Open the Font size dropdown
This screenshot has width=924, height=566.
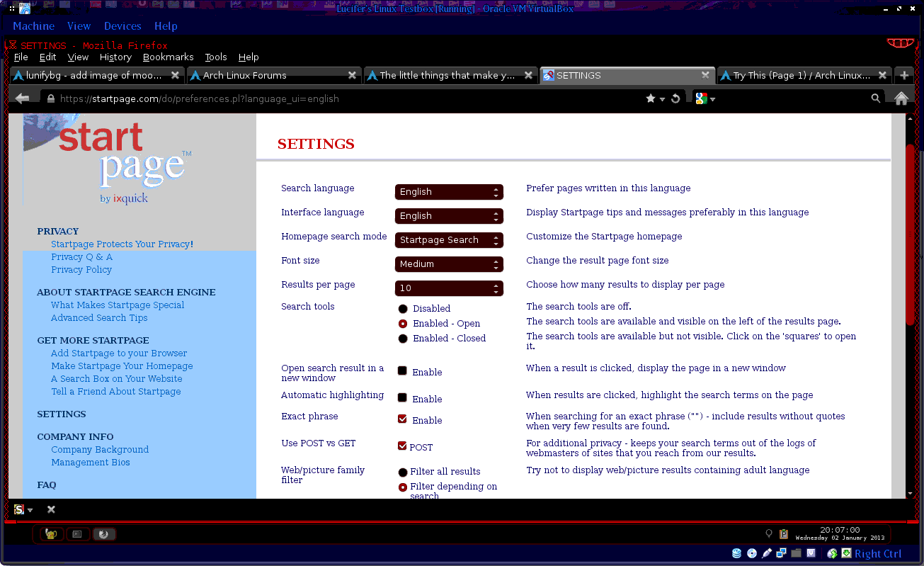[449, 264]
